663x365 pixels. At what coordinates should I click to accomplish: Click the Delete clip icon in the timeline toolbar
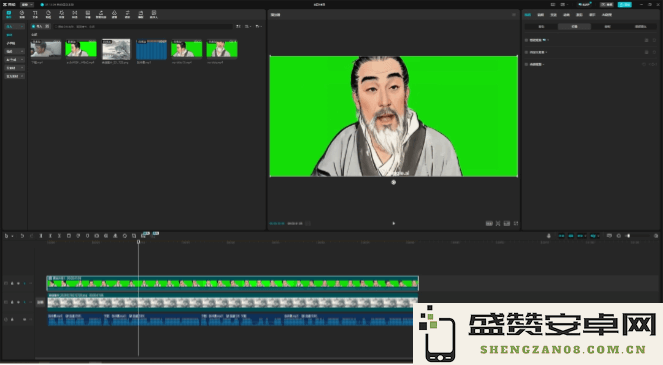(69, 236)
